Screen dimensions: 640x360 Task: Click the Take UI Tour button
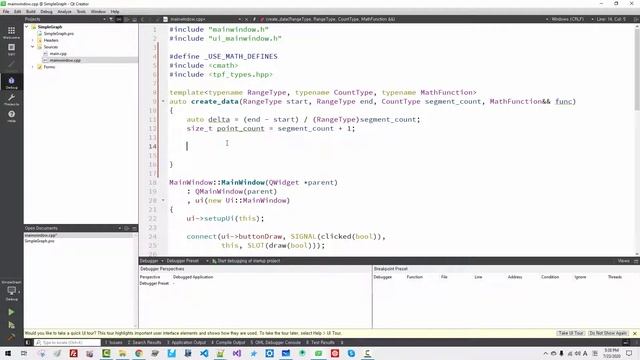(571, 333)
